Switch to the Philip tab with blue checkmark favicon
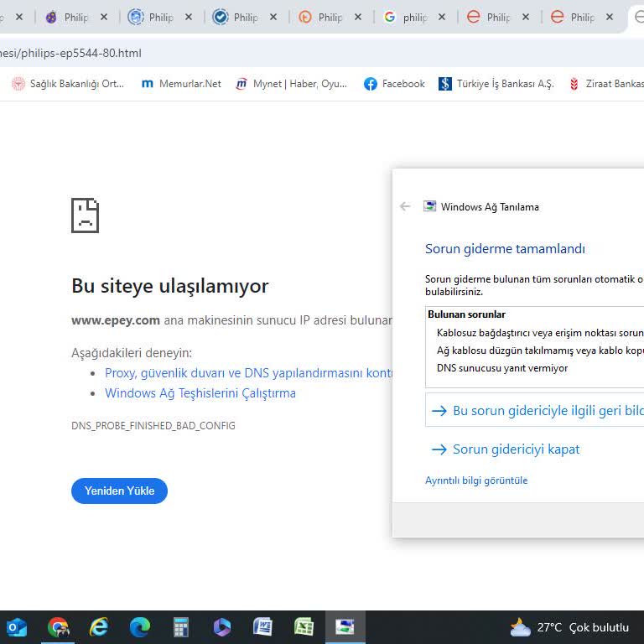Viewport: 644px width, 644px height. 245,18
